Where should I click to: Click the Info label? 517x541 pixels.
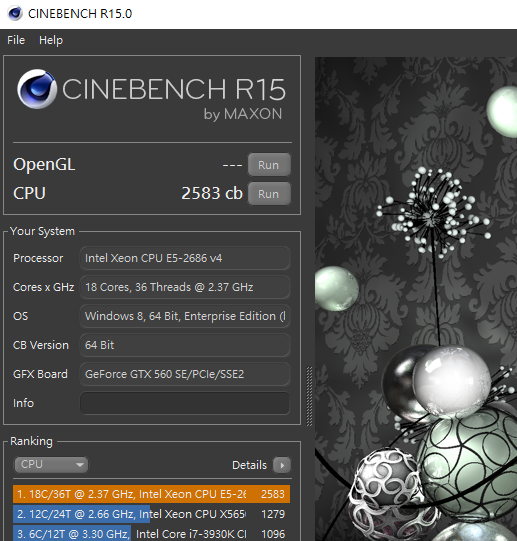(x=23, y=403)
